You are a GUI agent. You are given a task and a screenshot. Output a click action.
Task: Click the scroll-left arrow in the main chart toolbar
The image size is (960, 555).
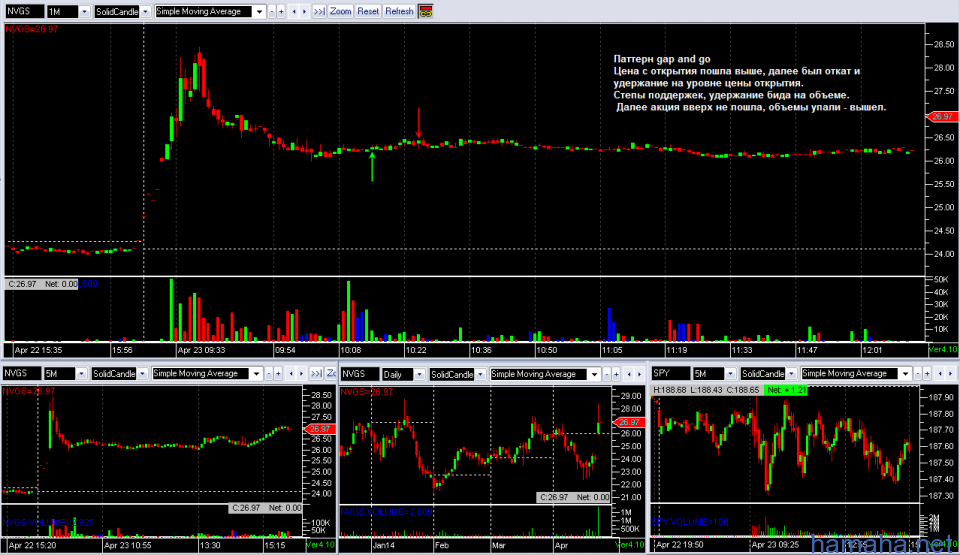[x=294, y=12]
